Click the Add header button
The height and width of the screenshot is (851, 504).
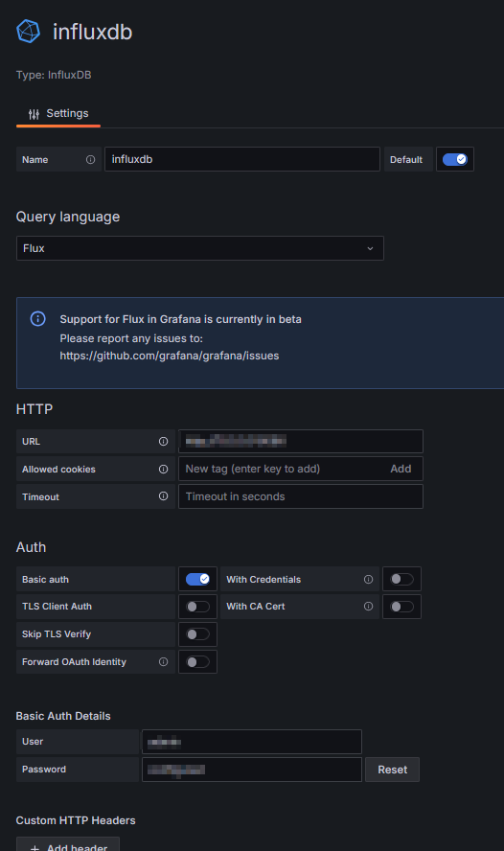point(68,844)
